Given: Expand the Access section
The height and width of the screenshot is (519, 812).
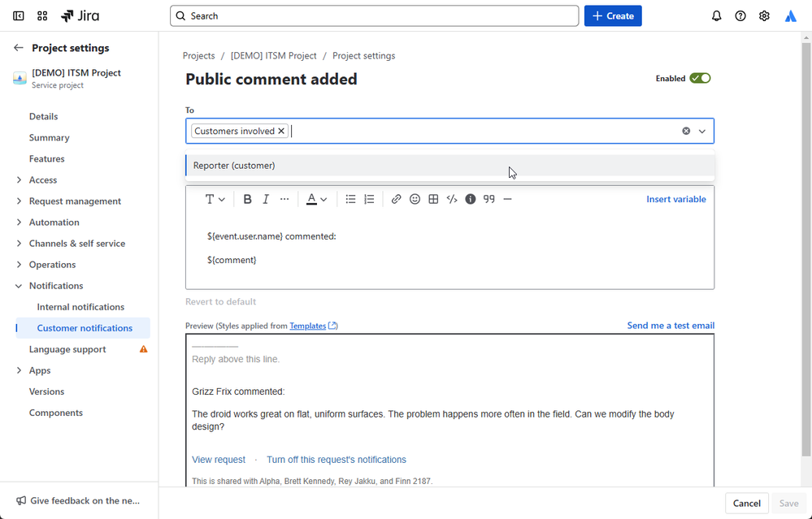Looking at the screenshot, I should [x=20, y=180].
